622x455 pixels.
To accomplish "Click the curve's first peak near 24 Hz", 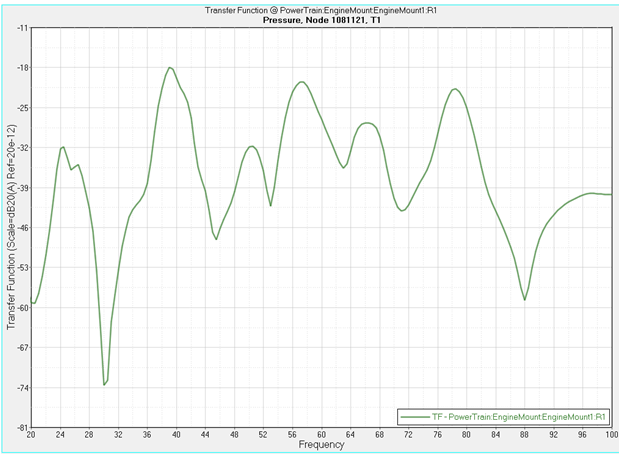I will (63, 147).
